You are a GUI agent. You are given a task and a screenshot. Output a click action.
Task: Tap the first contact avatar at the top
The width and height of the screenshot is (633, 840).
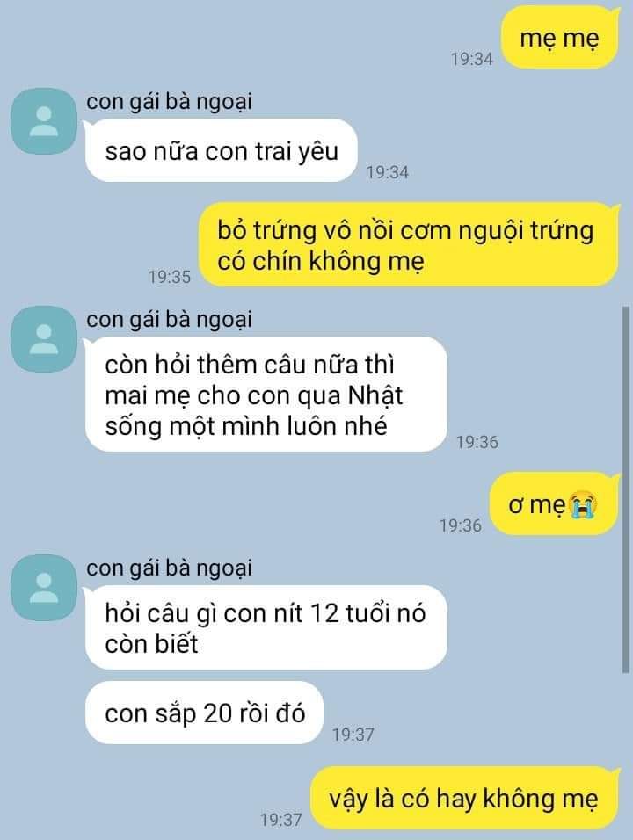(45, 121)
